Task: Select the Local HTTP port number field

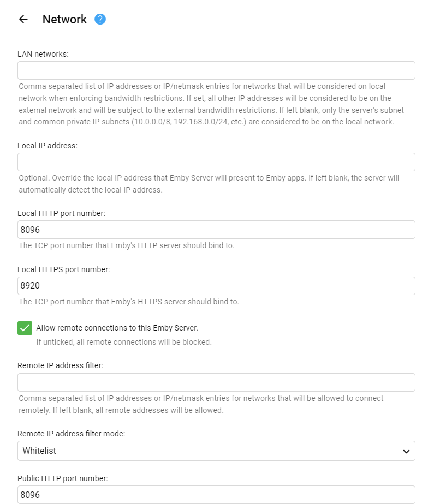Action: [216, 230]
